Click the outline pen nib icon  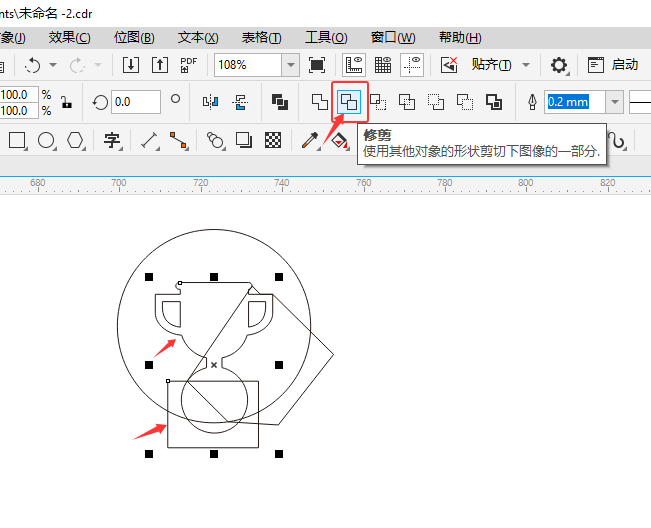[x=532, y=102]
